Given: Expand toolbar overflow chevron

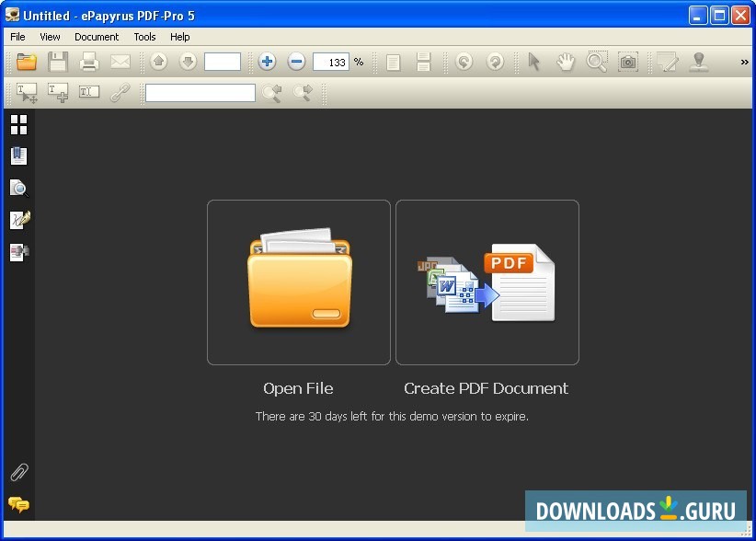Looking at the screenshot, I should [x=744, y=62].
